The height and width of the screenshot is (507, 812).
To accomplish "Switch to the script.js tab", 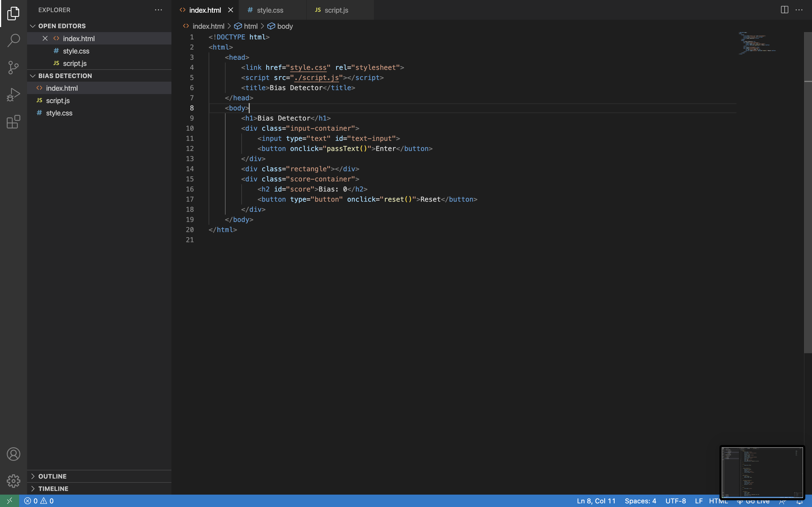I will click(336, 10).
